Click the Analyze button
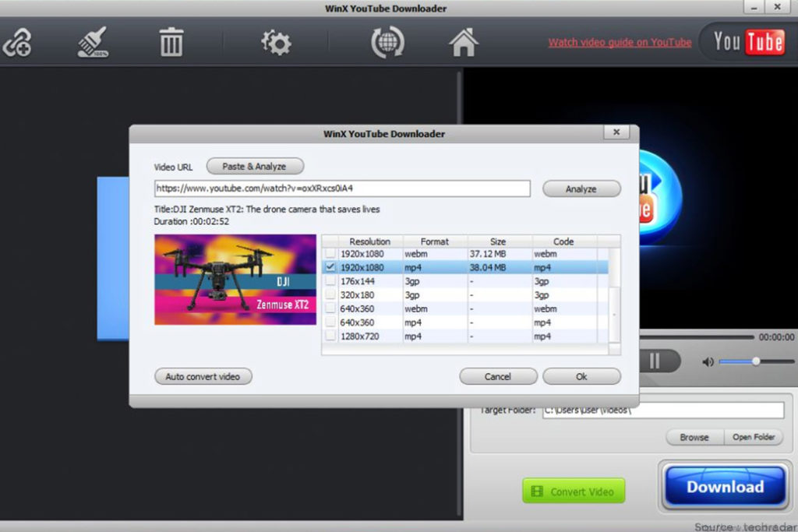The height and width of the screenshot is (532, 798). [581, 188]
